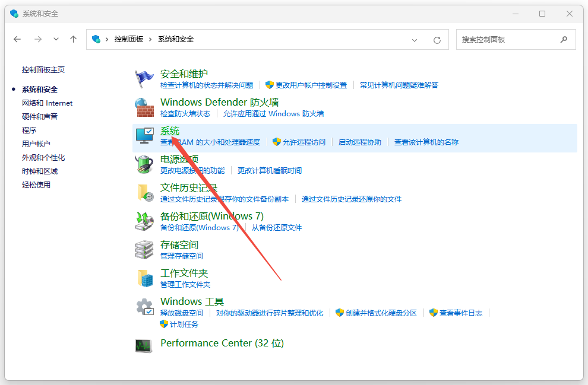This screenshot has width=588, height=385.
Task: Open 更改用户帐户控制设置 link
Action: [x=311, y=85]
